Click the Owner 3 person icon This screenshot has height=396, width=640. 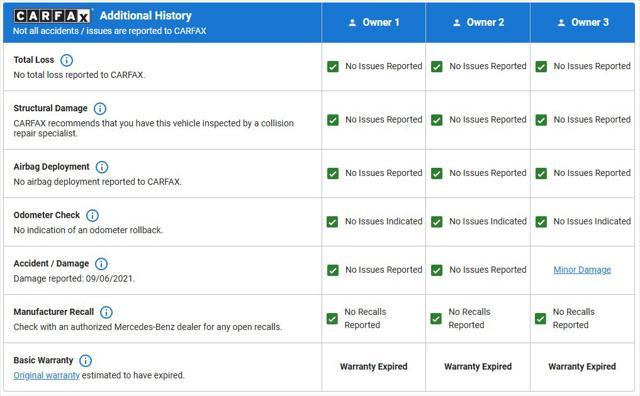pos(561,23)
